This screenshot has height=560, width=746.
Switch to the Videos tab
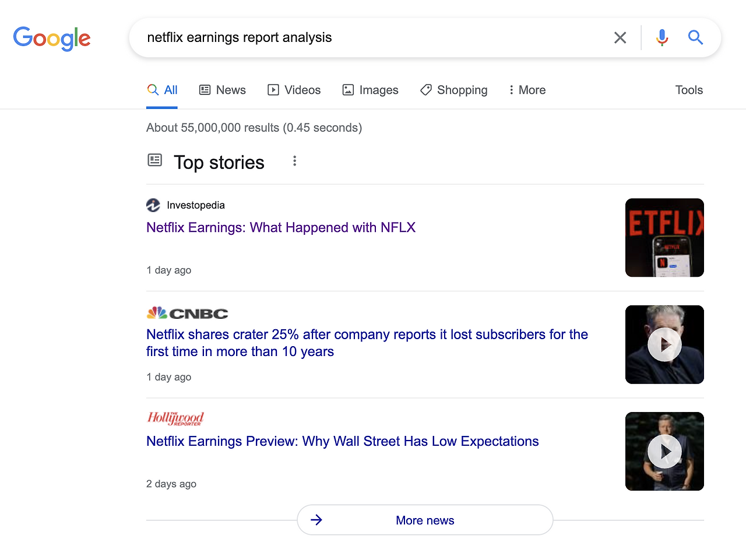point(294,90)
